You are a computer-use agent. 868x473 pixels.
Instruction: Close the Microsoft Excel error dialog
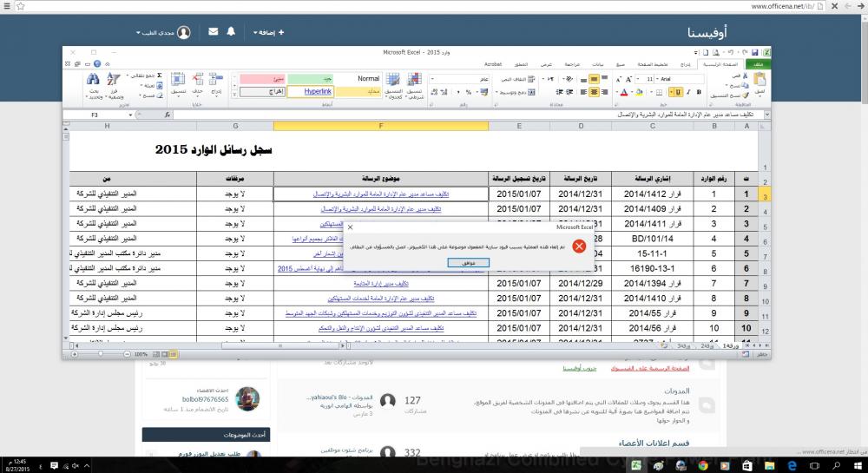coord(350,227)
